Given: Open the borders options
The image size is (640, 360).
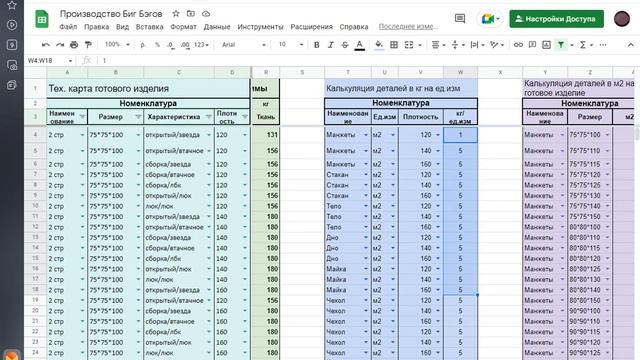Looking at the screenshot, I should (394, 45).
